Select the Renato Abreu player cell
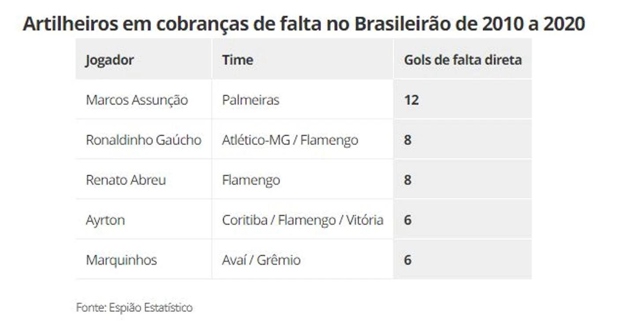 (144, 180)
